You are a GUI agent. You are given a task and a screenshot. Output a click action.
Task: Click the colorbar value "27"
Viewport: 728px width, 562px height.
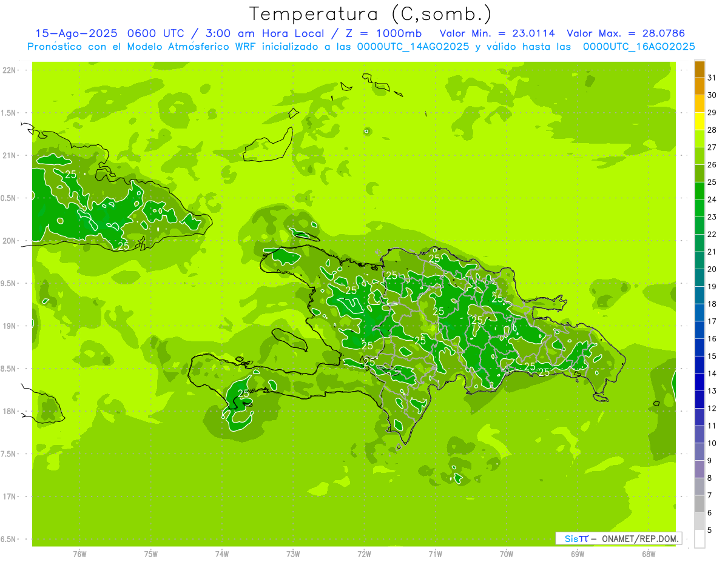tap(712, 147)
